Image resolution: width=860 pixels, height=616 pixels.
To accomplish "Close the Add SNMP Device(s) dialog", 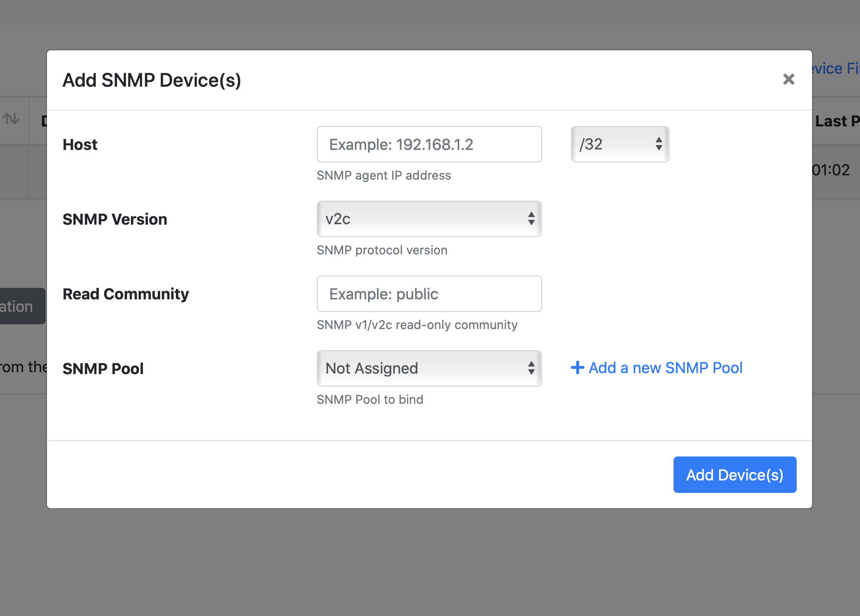I will pos(789,80).
